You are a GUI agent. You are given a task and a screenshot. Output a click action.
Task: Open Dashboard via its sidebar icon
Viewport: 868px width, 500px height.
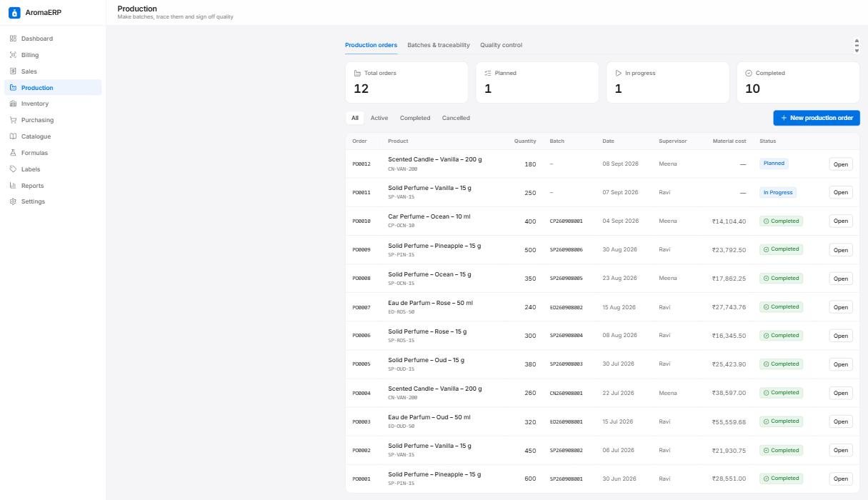13,39
